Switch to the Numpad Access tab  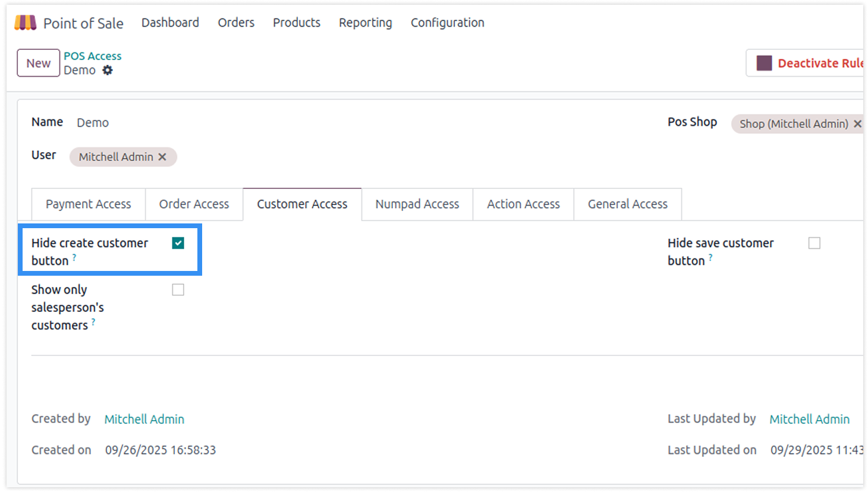click(x=417, y=204)
